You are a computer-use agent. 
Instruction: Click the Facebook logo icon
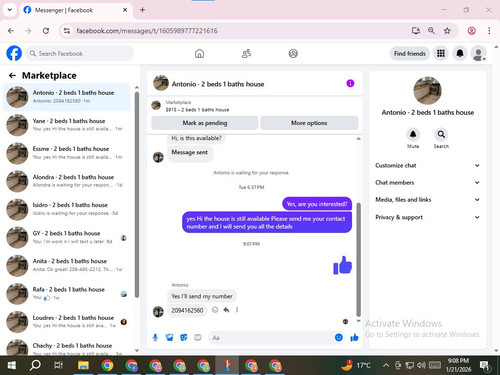tap(14, 53)
